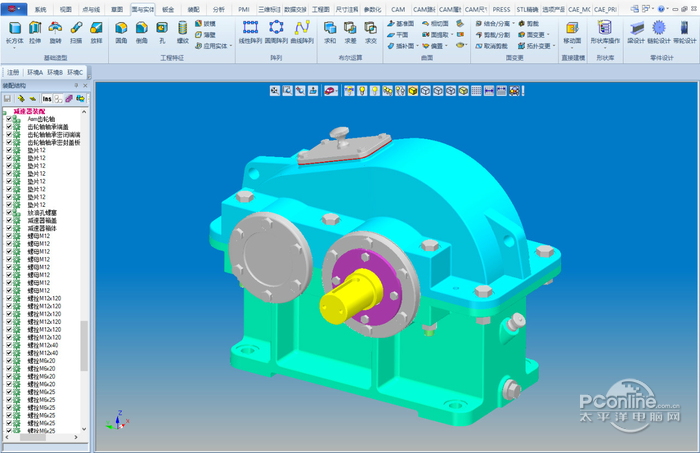Switch to the 钣金 ribbon tab
Image resolution: width=700 pixels, height=453 pixels.
(168, 9)
